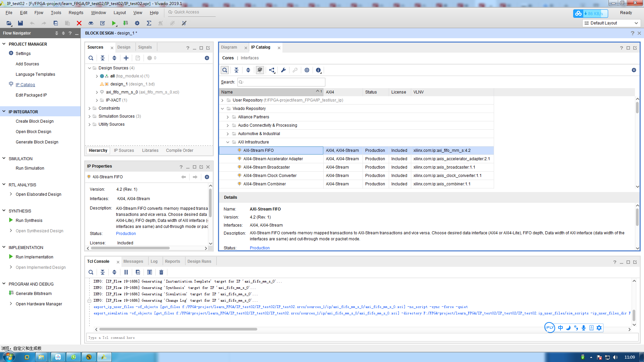Click the chip icon in IP Catalog toolbar
Viewport: 644px width, 362px height.
pyautogui.click(x=307, y=70)
